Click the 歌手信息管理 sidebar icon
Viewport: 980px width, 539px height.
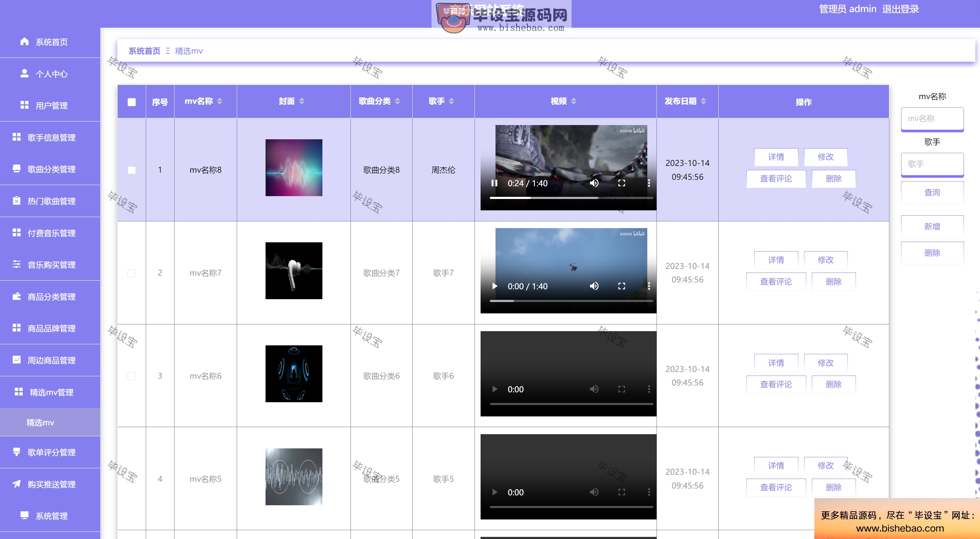[16, 137]
